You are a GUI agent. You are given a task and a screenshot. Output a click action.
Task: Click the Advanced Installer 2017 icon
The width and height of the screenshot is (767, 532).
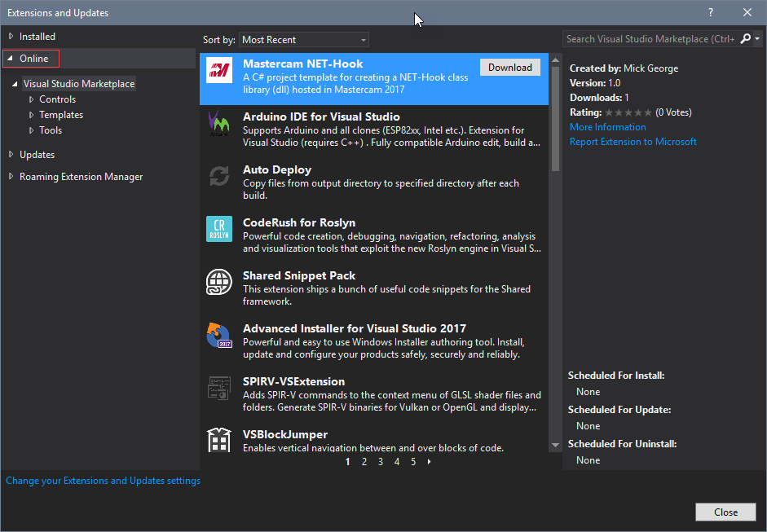click(219, 335)
